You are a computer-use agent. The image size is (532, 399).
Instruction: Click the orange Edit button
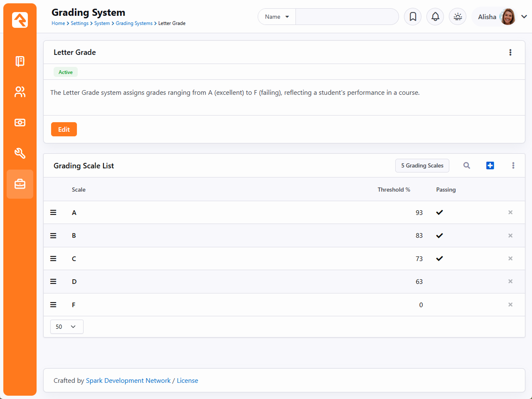[64, 129]
